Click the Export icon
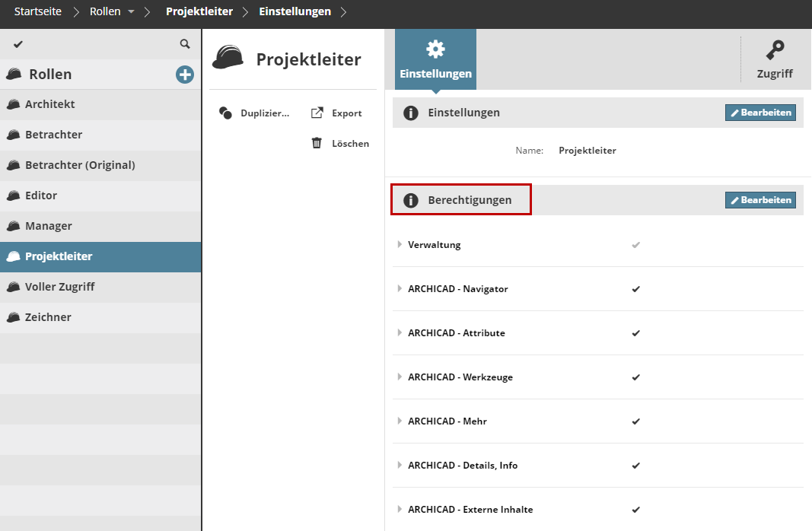Screen dimensions: 812x531 (x=317, y=113)
